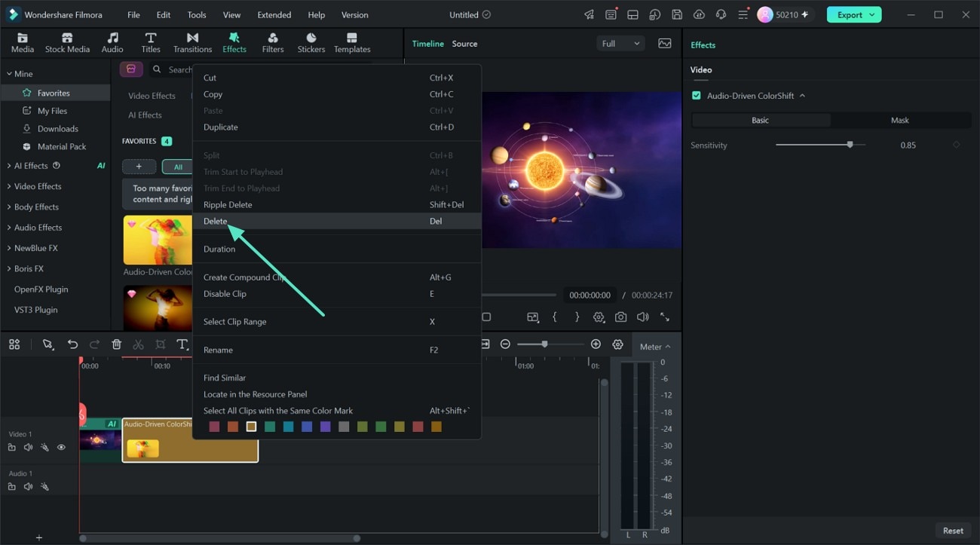Click the timeline zoom out minus icon

tap(505, 344)
